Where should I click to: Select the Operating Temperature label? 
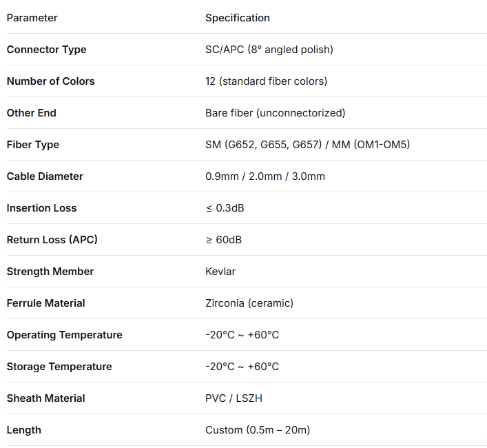coord(65,335)
